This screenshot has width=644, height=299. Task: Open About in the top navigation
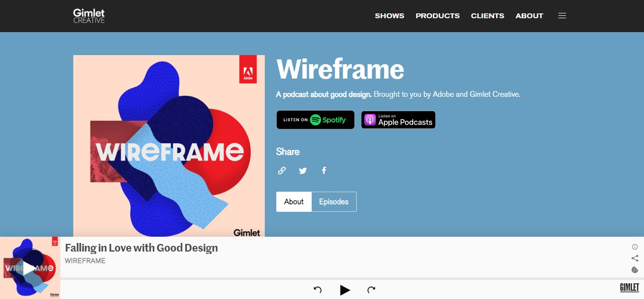[x=529, y=16]
